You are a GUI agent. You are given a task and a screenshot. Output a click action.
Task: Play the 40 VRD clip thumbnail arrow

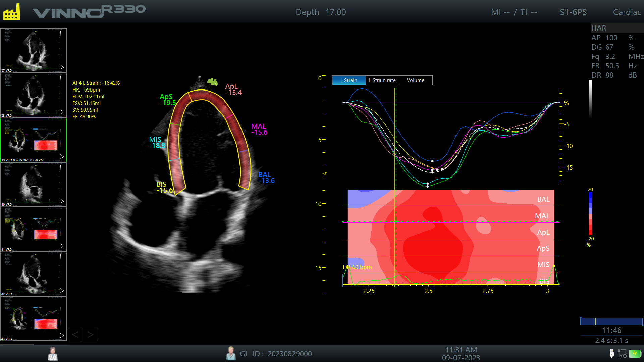tap(62, 201)
